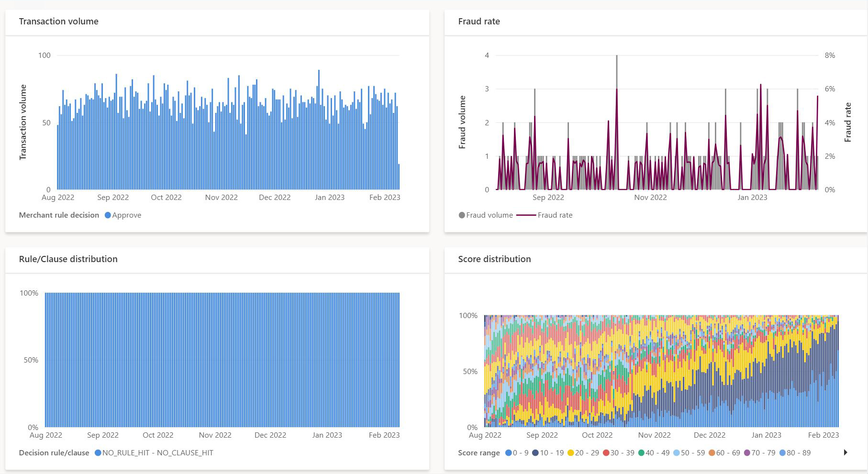
Task: Click the Decision rule/clause legend title
Action: pyautogui.click(x=54, y=453)
